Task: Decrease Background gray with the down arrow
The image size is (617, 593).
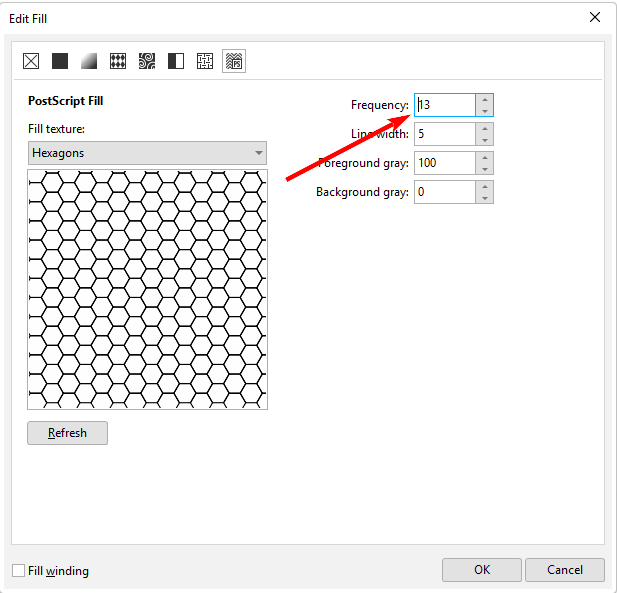Action: click(x=485, y=198)
